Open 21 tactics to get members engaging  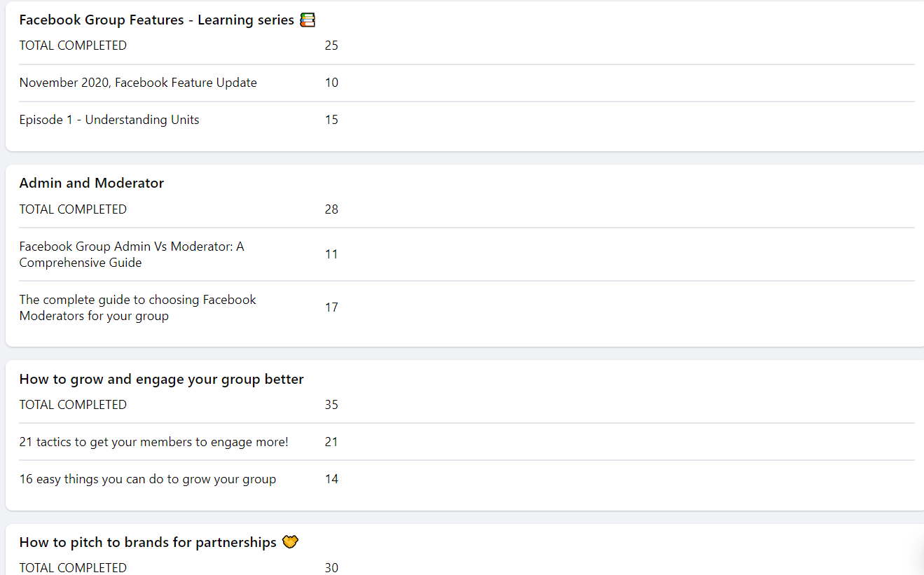point(153,442)
